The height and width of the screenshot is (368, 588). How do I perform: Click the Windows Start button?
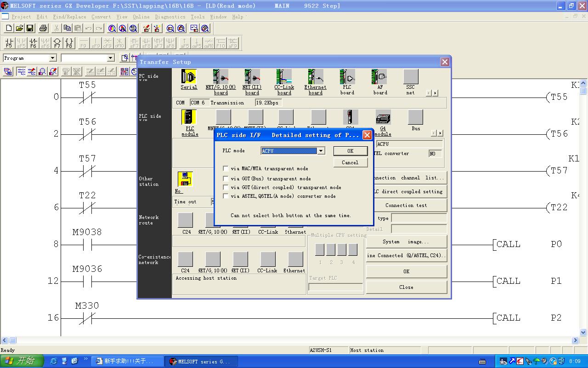22,361
